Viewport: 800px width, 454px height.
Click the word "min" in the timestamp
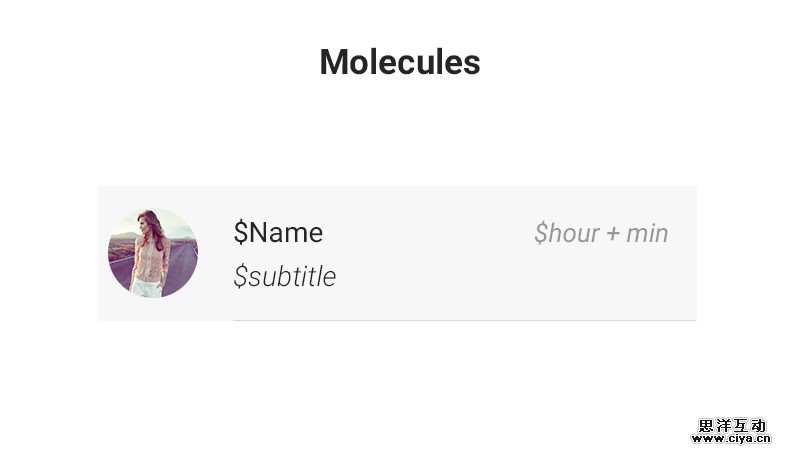[647, 234]
